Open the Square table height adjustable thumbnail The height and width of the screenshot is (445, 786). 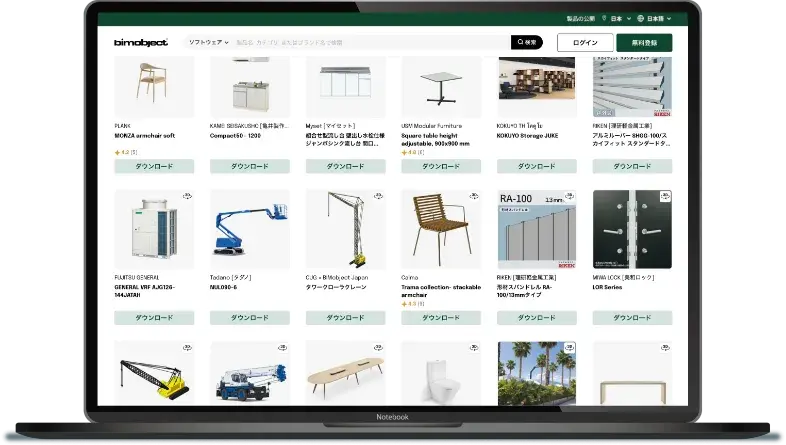441,86
